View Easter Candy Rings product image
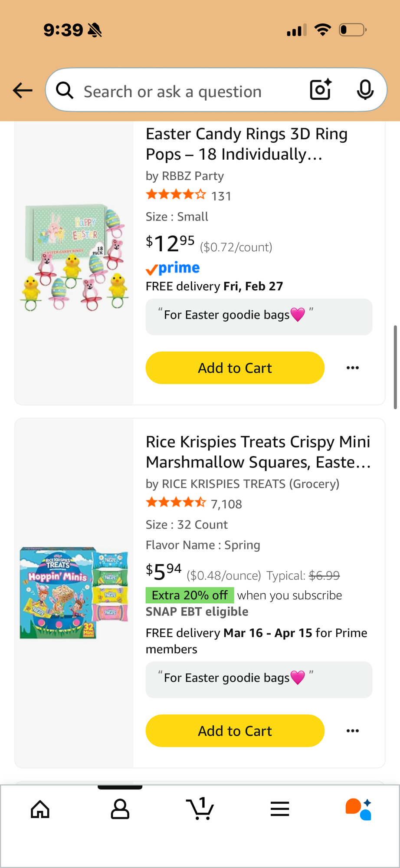The height and width of the screenshot is (868, 400). pos(75,257)
